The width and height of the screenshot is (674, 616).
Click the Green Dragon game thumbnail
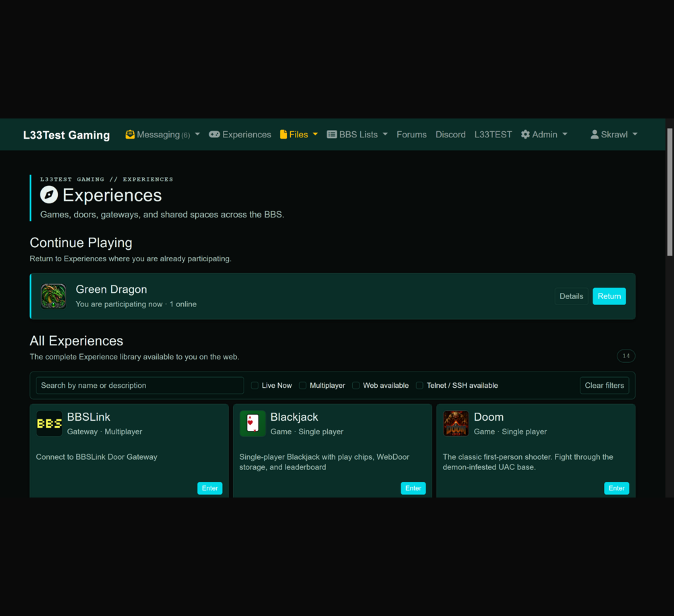(53, 296)
